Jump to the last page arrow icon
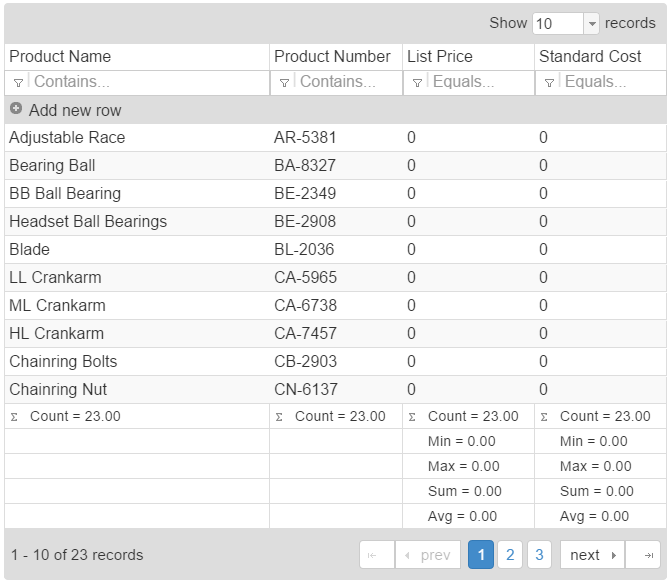Screen dimensions: 669x582 tap(644, 555)
